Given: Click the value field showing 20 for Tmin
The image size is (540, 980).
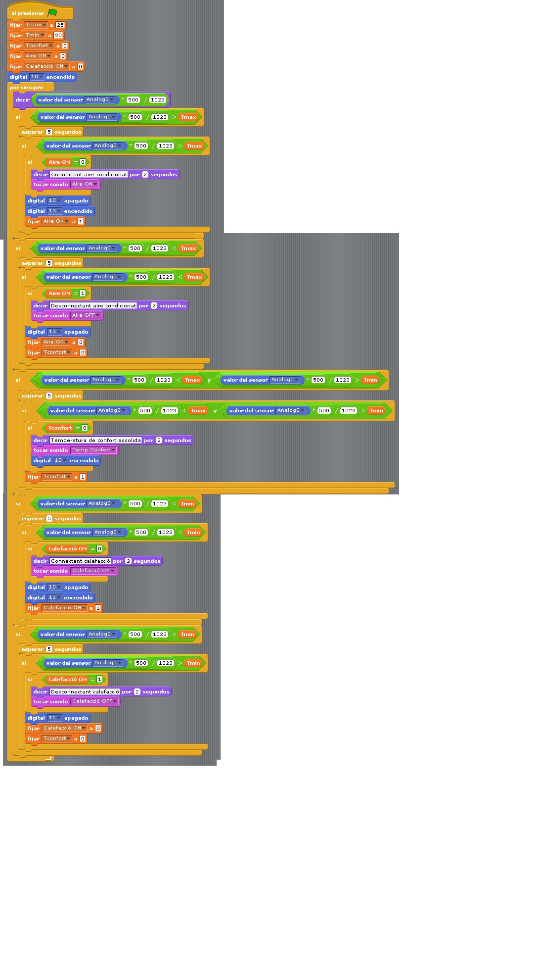Looking at the screenshot, I should (x=58, y=35).
